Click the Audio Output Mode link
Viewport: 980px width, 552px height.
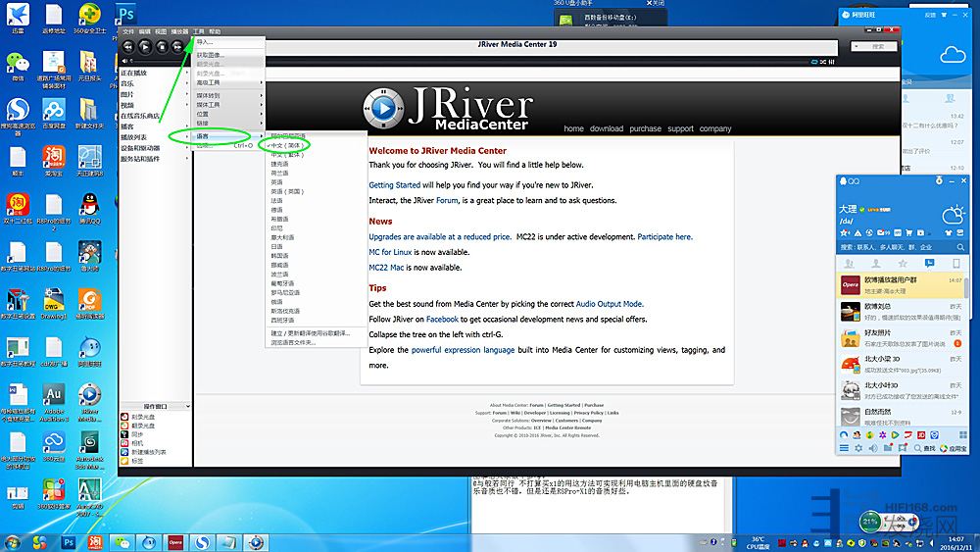pyautogui.click(x=609, y=304)
